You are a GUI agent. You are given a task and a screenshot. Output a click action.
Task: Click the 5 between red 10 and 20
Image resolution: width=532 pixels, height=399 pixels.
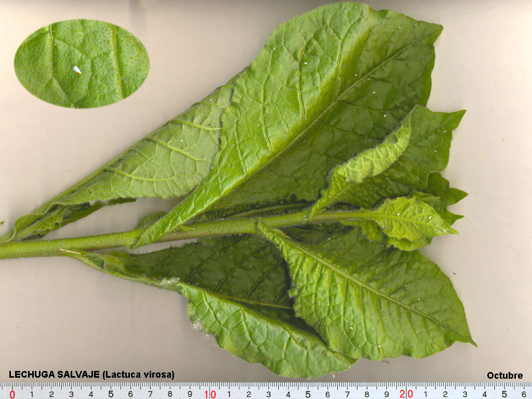coord(308,394)
